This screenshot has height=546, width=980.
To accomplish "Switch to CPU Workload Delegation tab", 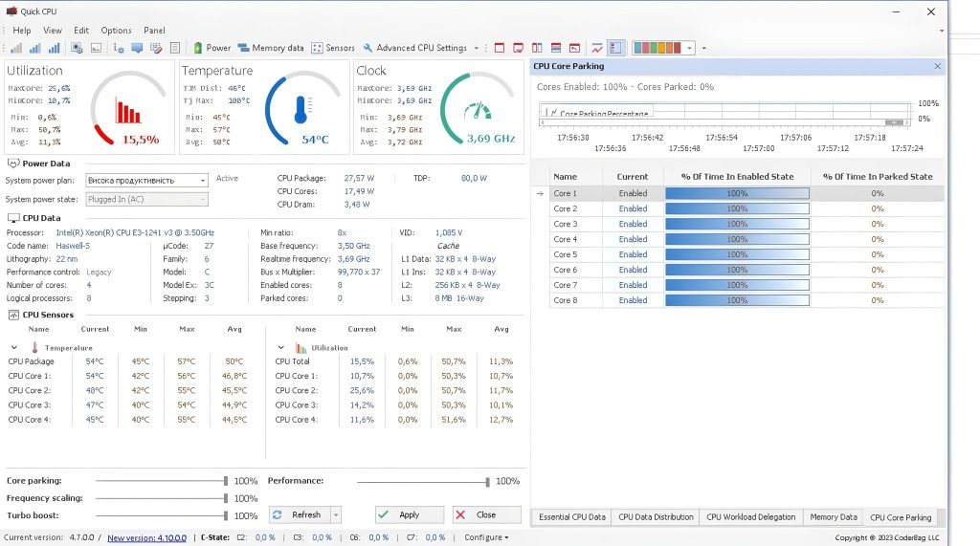I will pyautogui.click(x=750, y=517).
